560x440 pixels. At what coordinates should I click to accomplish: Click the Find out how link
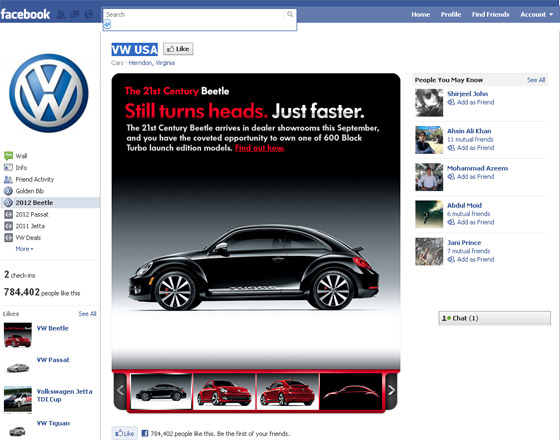[260, 148]
